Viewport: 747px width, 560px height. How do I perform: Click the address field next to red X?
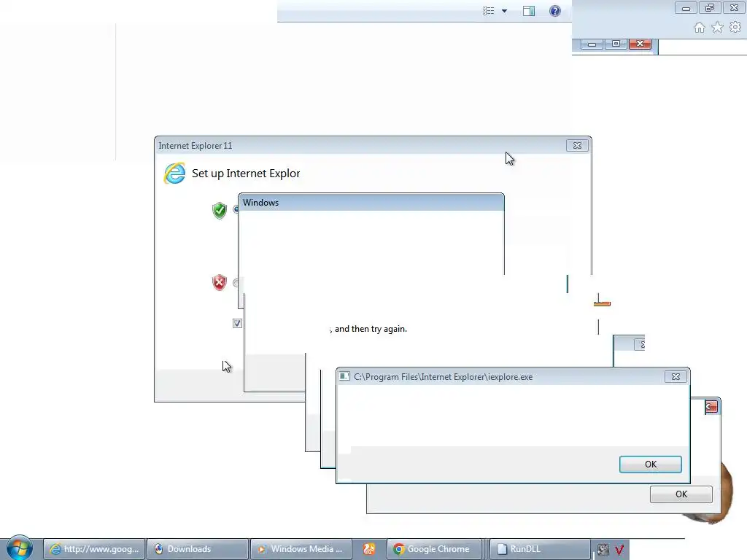coord(703,47)
